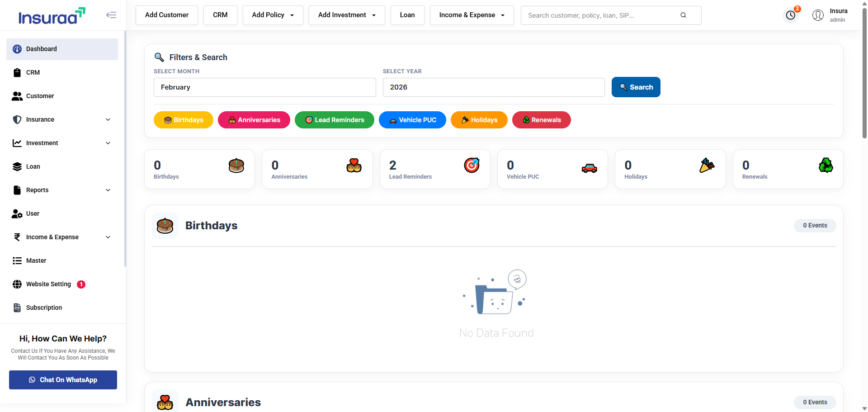Viewport: 868px width, 412px height.
Task: Expand the Insurance sidebar chevron
Action: [x=108, y=119]
